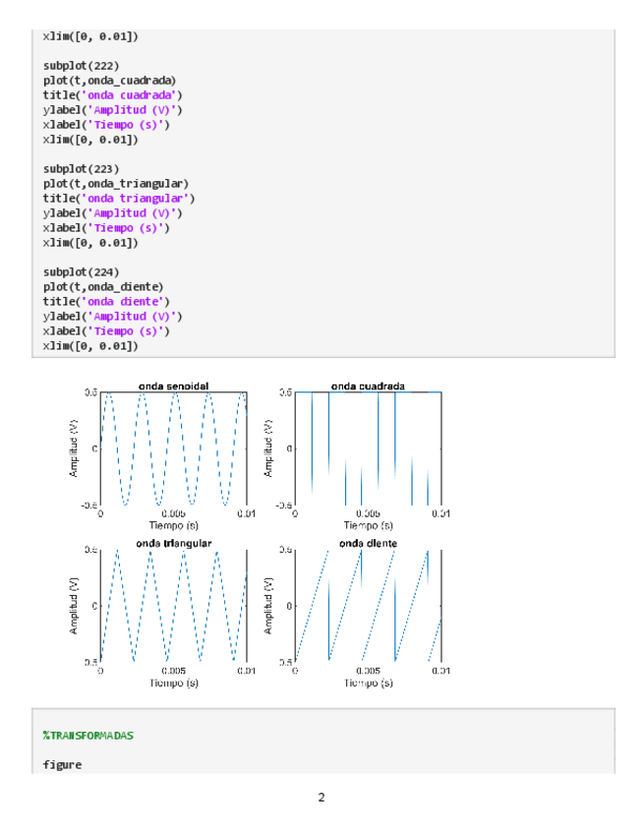Image resolution: width=644 pixels, height=834 pixels.
Task: Click the 'Tiempo (s)' label under onda cuadrada plot
Action: pyautogui.click(x=368, y=524)
